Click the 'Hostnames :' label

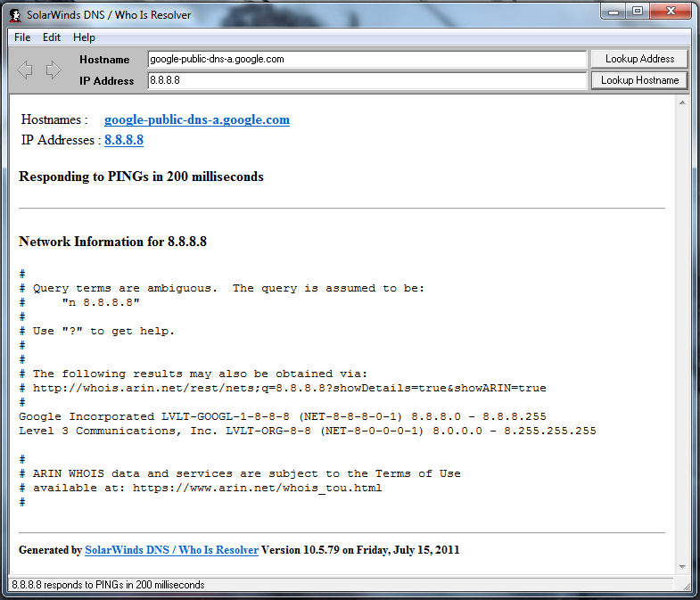point(54,119)
